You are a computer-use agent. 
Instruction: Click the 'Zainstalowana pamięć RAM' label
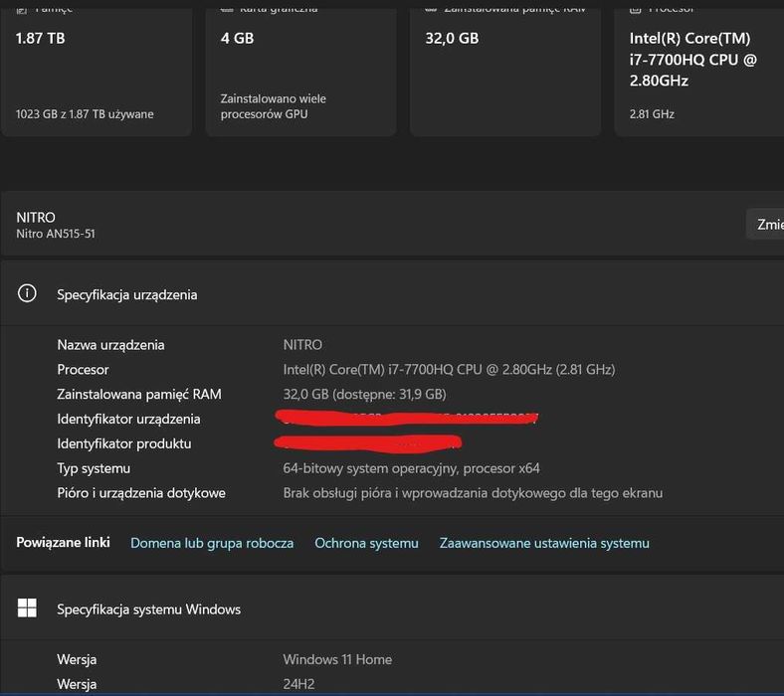(x=139, y=394)
